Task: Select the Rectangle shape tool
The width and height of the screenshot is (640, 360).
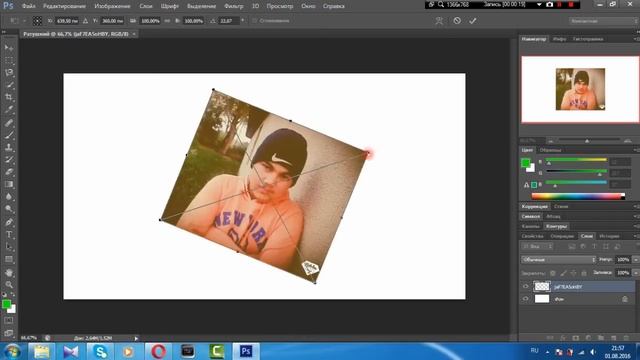Action: coord(9,259)
